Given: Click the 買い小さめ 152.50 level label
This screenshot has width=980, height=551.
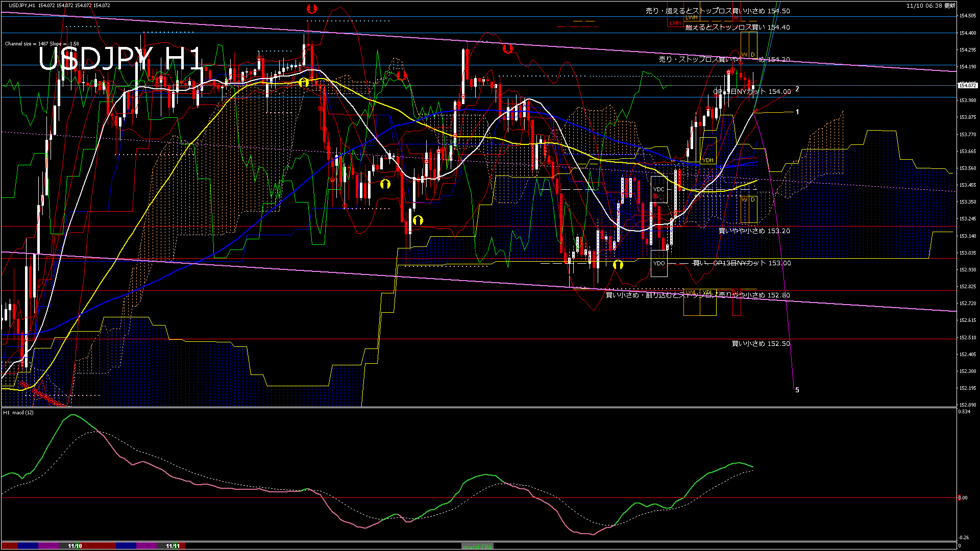Looking at the screenshot, I should [x=761, y=343].
